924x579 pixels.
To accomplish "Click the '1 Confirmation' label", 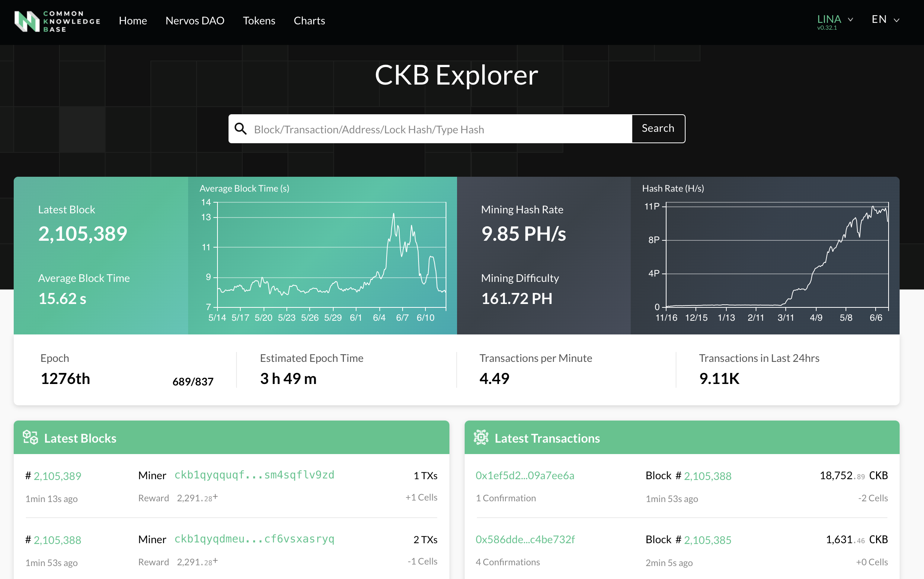I will click(506, 498).
